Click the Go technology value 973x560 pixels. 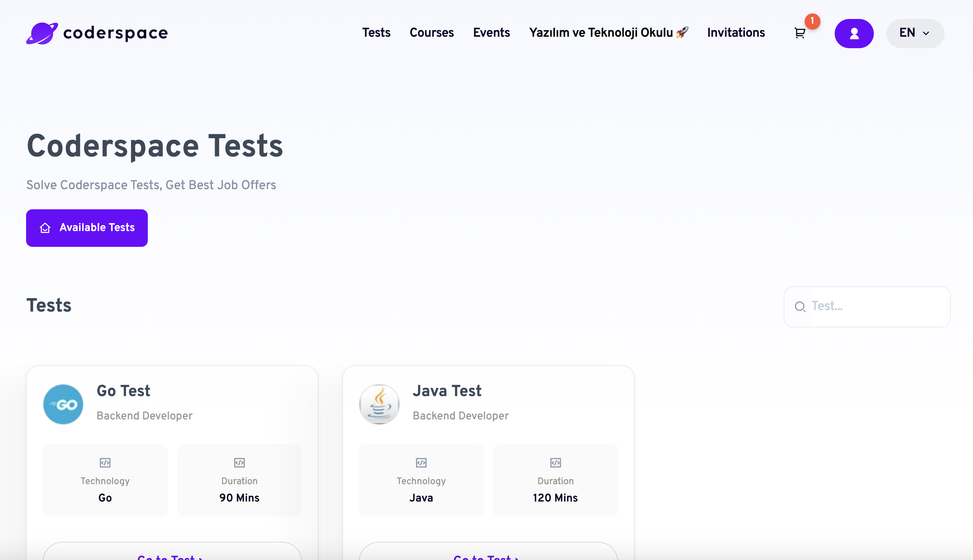pos(105,498)
